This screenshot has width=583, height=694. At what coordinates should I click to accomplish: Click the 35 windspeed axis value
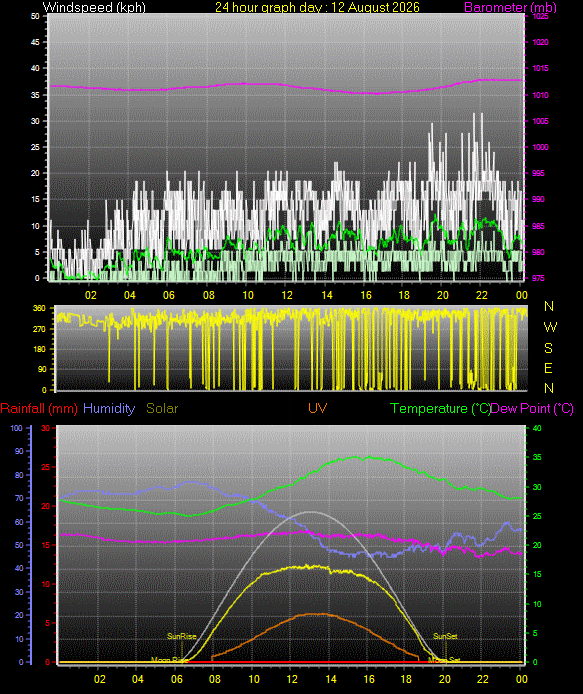point(35,95)
